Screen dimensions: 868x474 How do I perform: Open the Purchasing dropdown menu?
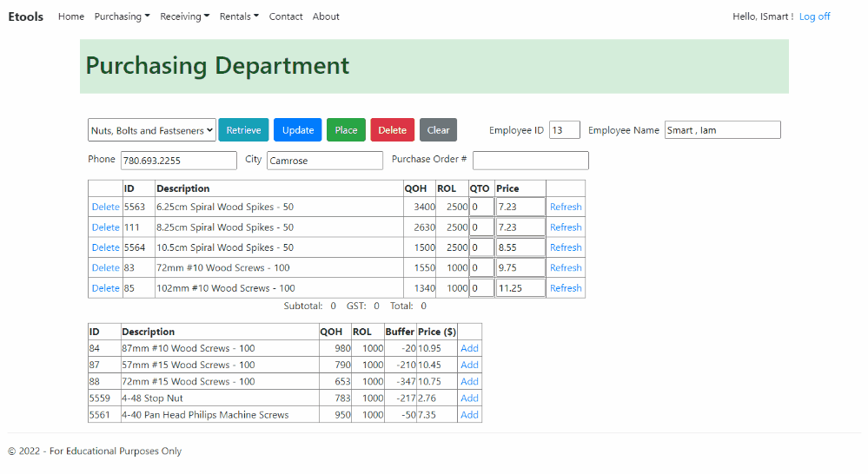[x=122, y=16]
